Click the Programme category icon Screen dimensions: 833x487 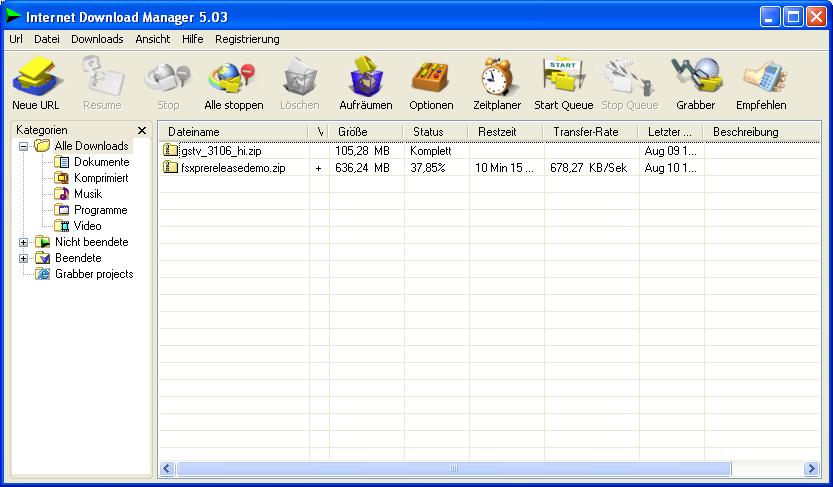pyautogui.click(x=62, y=210)
